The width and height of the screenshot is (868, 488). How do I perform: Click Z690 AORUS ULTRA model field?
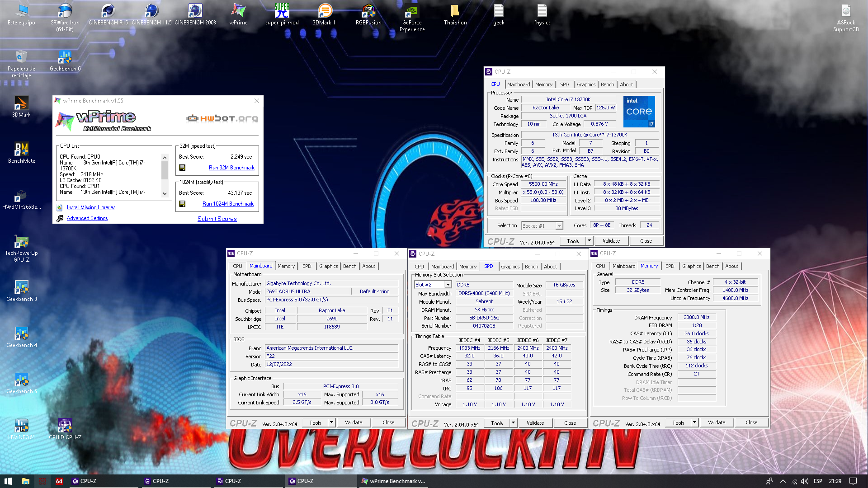tap(307, 291)
